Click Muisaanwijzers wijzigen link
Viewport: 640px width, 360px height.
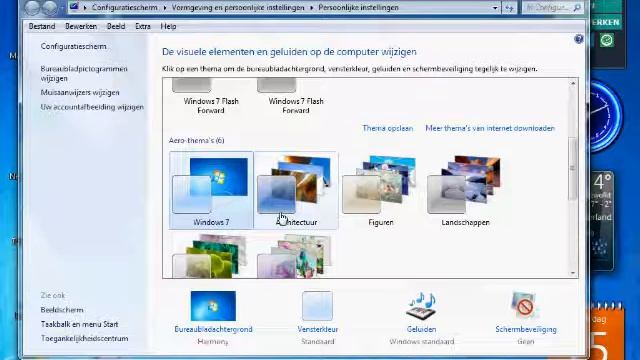[x=80, y=92]
